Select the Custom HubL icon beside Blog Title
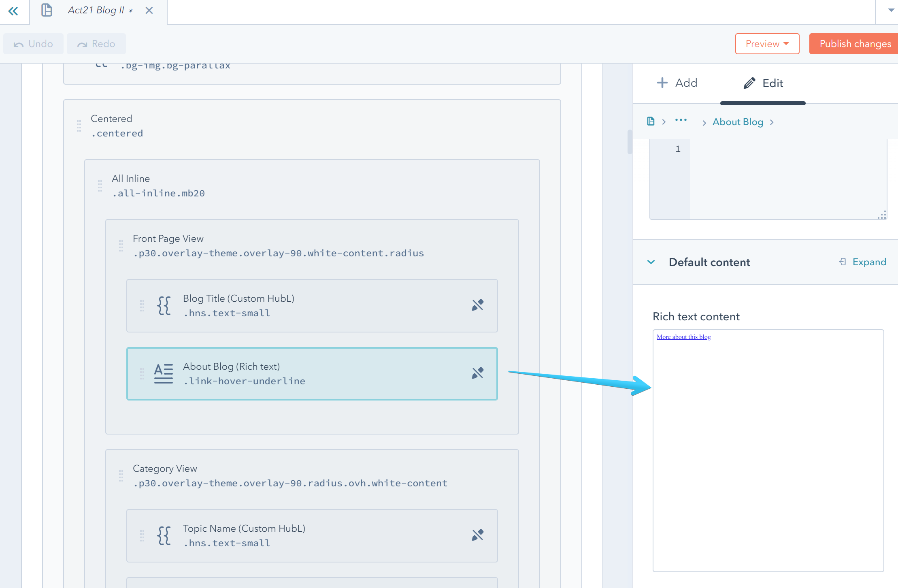 pyautogui.click(x=163, y=306)
